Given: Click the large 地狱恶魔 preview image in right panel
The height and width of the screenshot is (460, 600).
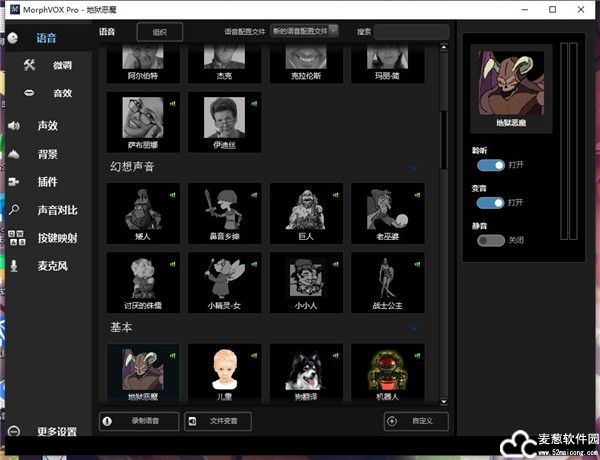Looking at the screenshot, I should pos(511,83).
